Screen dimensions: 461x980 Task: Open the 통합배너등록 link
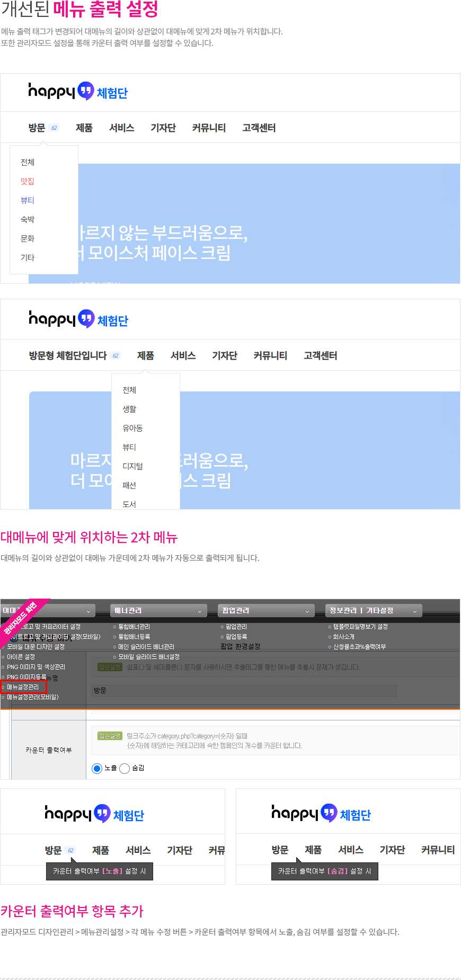click(134, 637)
